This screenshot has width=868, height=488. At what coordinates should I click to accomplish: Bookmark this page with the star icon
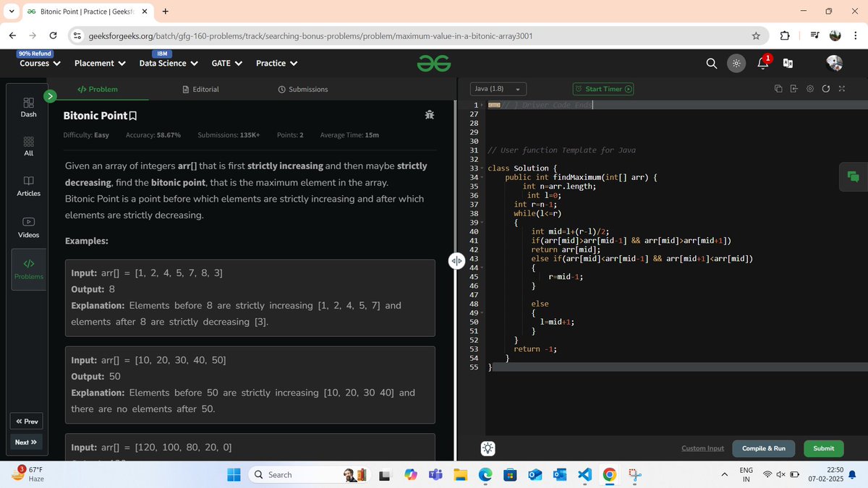click(756, 36)
